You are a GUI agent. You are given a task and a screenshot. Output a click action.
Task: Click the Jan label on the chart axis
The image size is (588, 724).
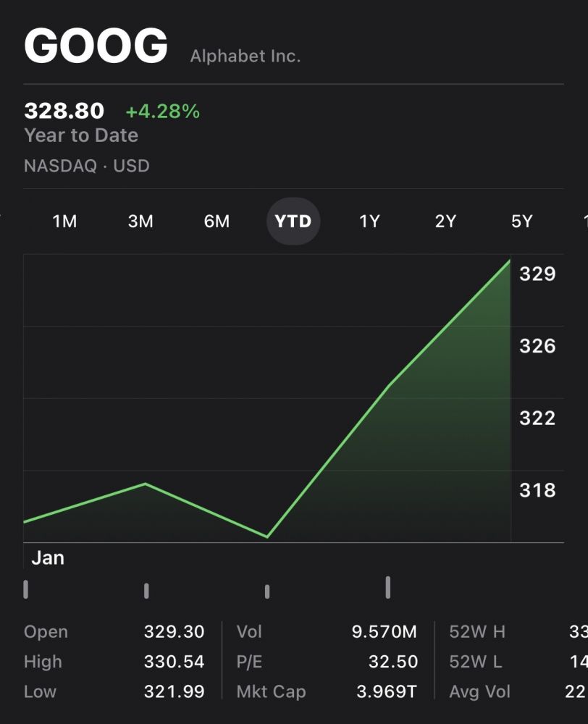click(48, 558)
